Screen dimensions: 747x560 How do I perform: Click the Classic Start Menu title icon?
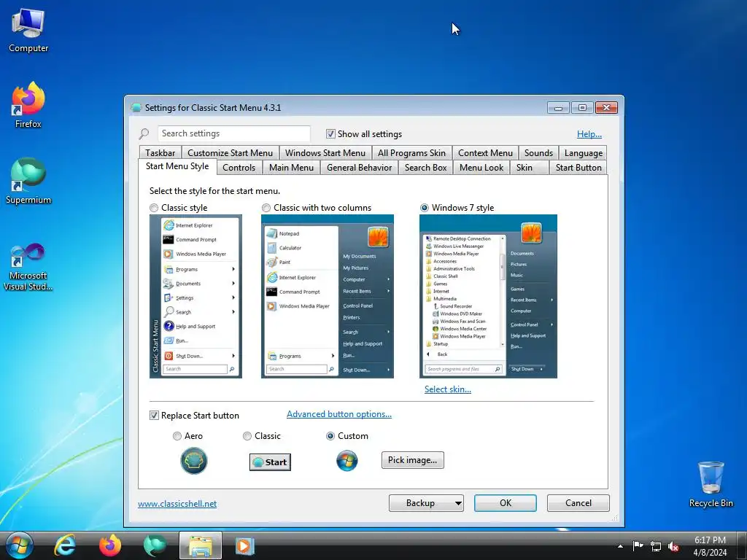click(136, 108)
